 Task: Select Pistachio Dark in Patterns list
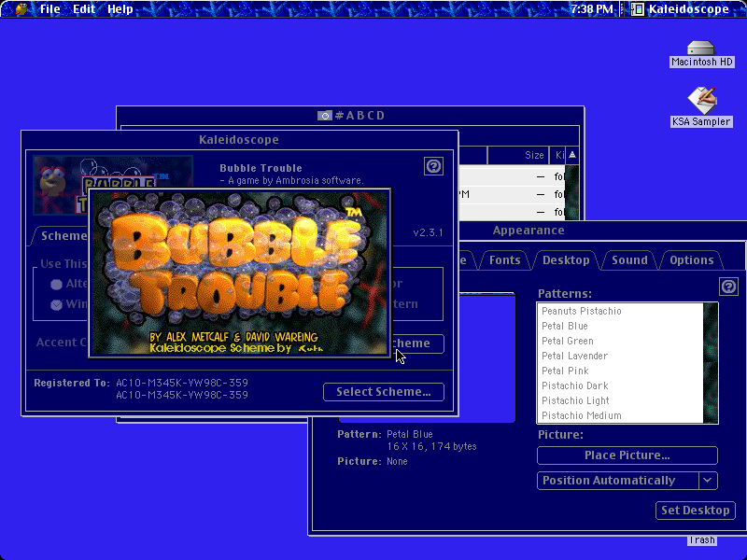point(620,385)
